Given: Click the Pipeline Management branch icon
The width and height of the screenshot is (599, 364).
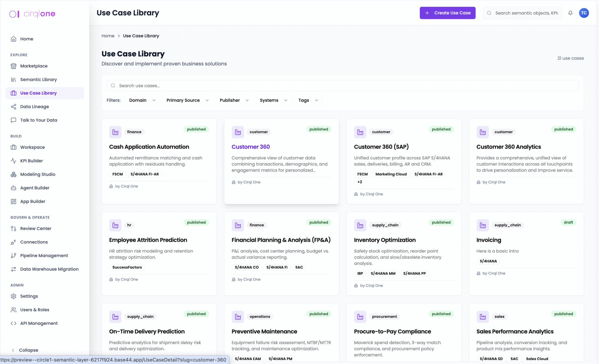Looking at the screenshot, I should click(x=13, y=256).
